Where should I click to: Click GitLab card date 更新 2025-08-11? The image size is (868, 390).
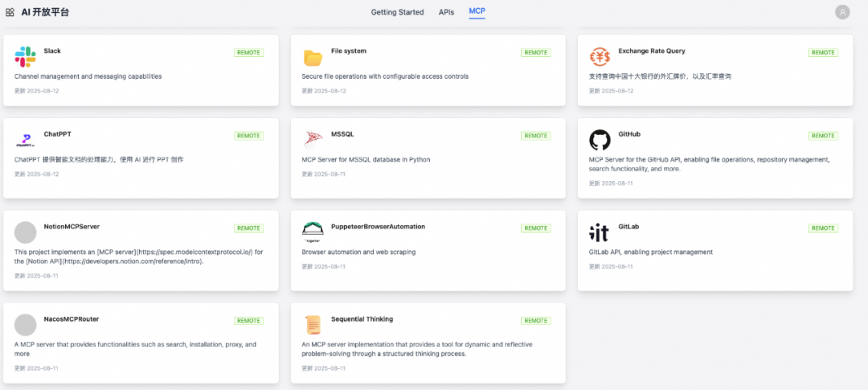(611, 266)
